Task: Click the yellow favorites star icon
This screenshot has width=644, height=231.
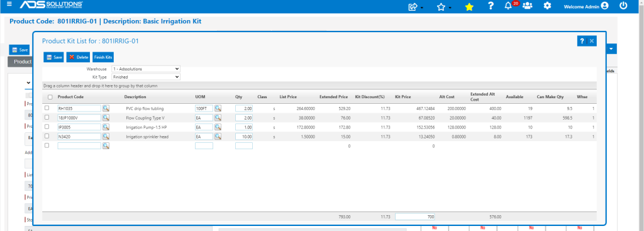Action: tap(469, 6)
